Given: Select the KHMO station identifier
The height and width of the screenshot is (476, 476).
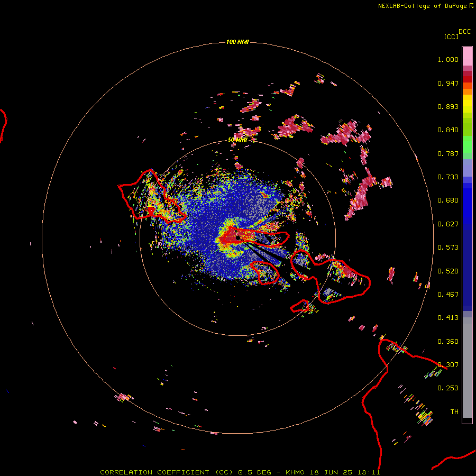Looking at the screenshot, I should pos(295,472).
